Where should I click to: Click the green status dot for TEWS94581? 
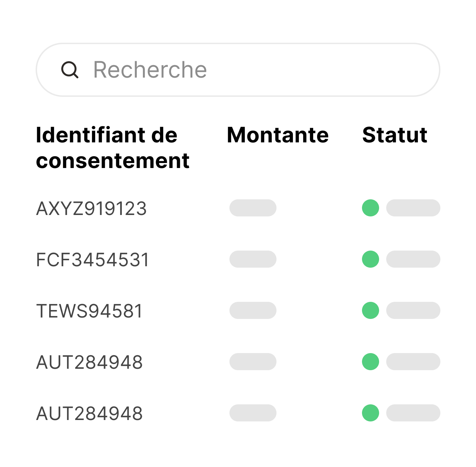pyautogui.click(x=371, y=310)
